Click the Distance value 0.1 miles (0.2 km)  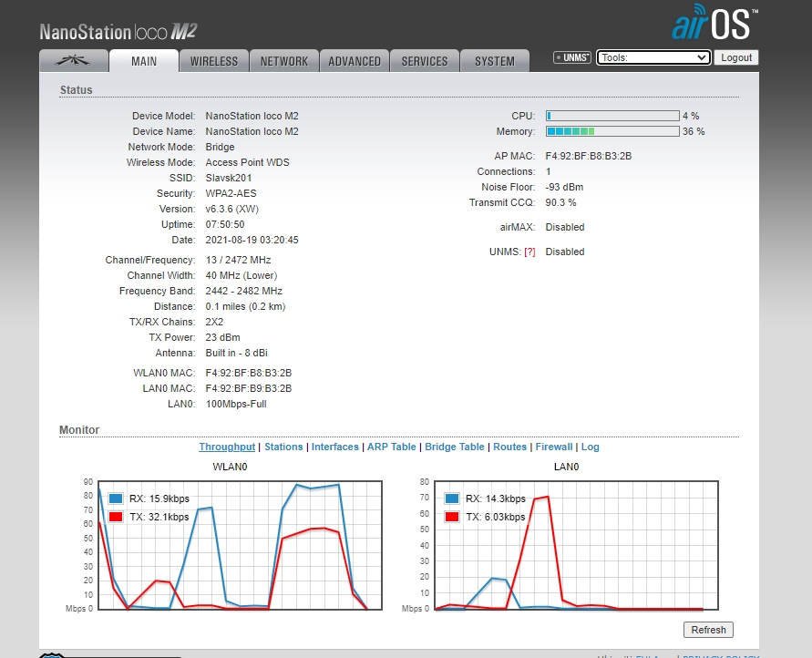tap(245, 306)
